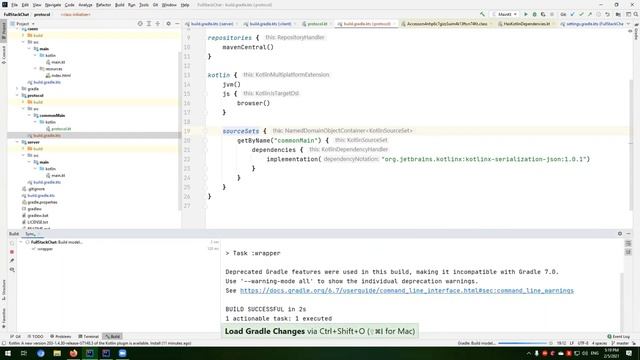Click the Run with Coverage icon

(543, 14)
